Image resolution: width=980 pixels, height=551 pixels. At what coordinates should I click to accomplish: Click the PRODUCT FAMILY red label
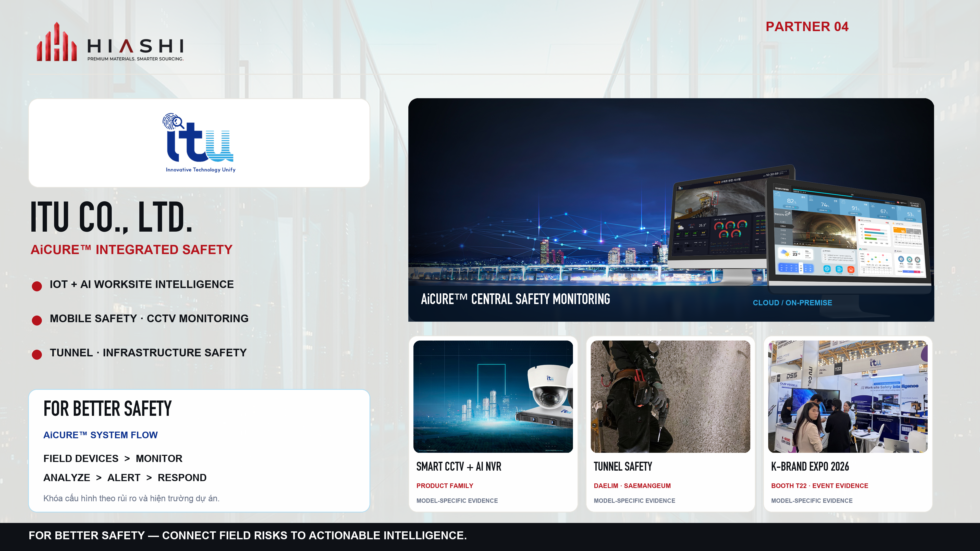pyautogui.click(x=445, y=486)
